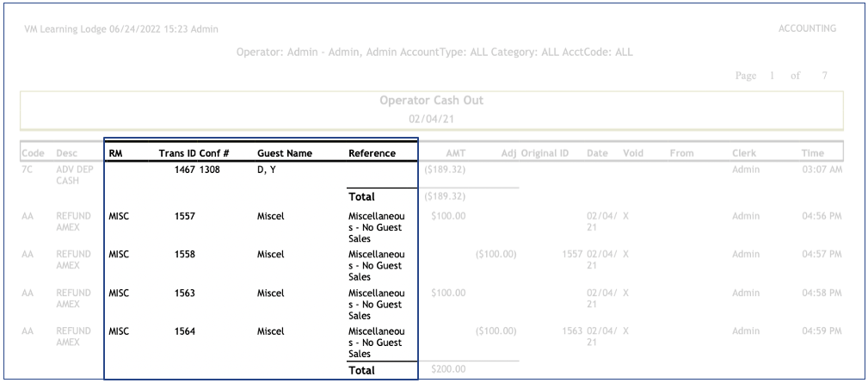
Task: Select the 7C code cell
Action: click(28, 170)
